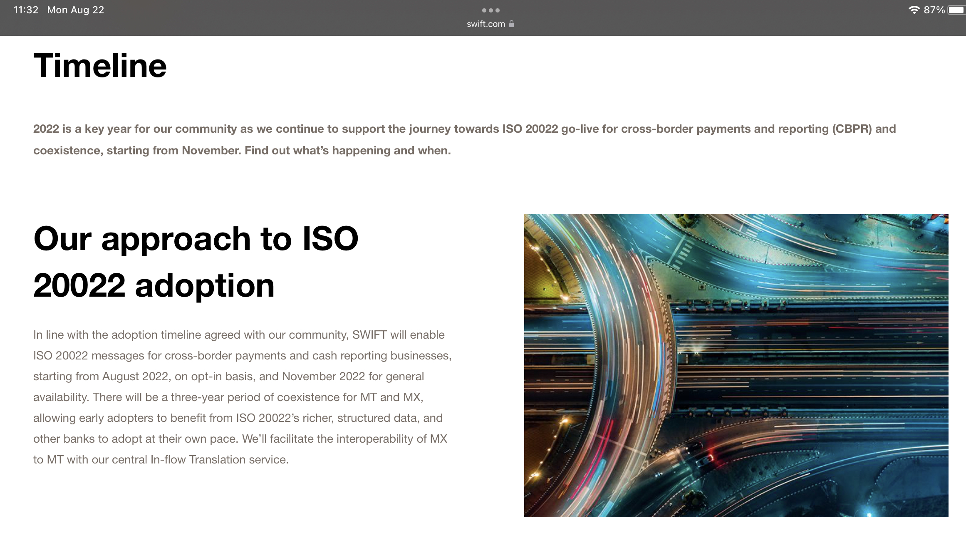Image resolution: width=966 pixels, height=560 pixels.
Task: Tap the 'coexistence, starting from November' line
Action: click(242, 151)
